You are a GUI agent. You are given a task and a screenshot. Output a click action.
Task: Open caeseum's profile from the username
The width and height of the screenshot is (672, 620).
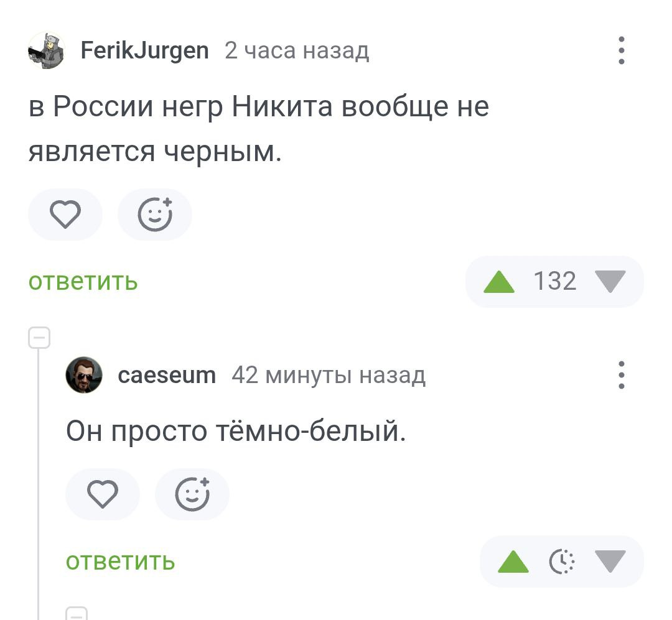click(x=167, y=375)
